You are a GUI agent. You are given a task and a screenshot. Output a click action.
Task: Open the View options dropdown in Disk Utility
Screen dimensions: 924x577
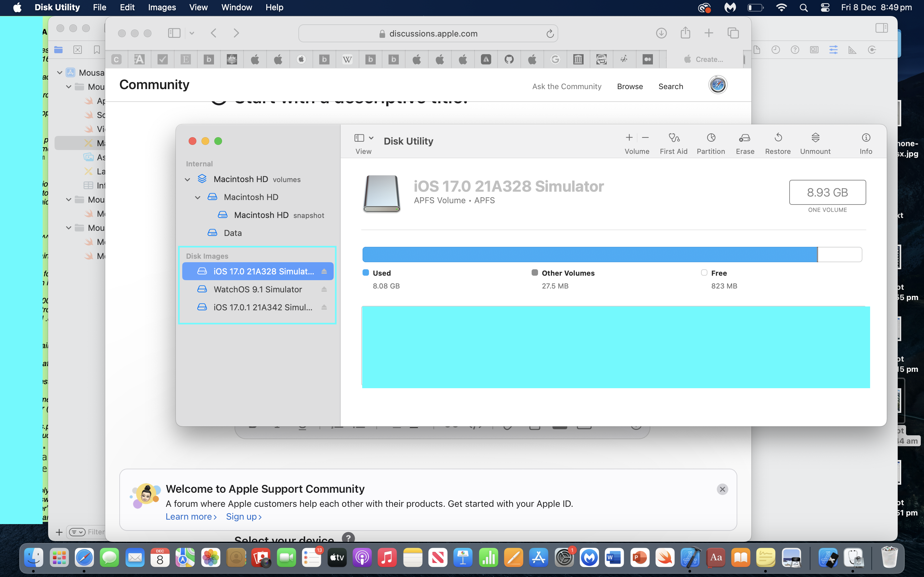point(372,138)
